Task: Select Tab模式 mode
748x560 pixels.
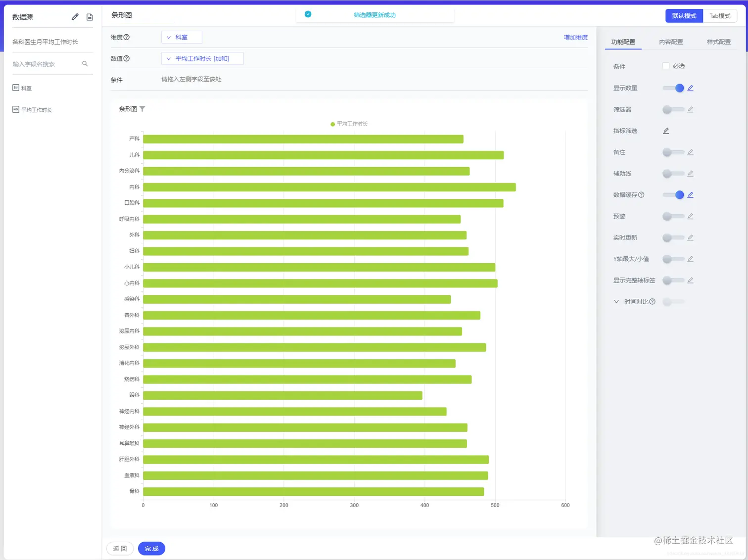Action: tap(720, 16)
